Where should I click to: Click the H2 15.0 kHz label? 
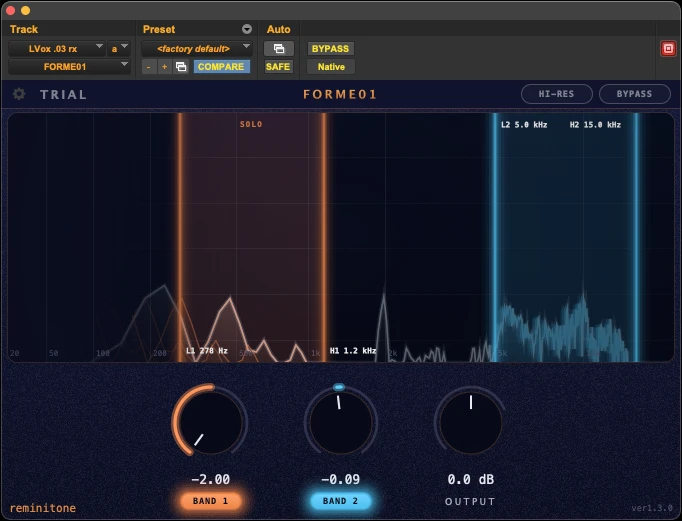(x=595, y=125)
